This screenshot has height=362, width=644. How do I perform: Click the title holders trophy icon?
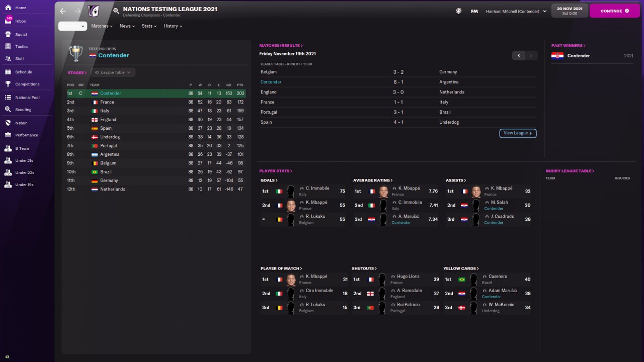pos(76,53)
